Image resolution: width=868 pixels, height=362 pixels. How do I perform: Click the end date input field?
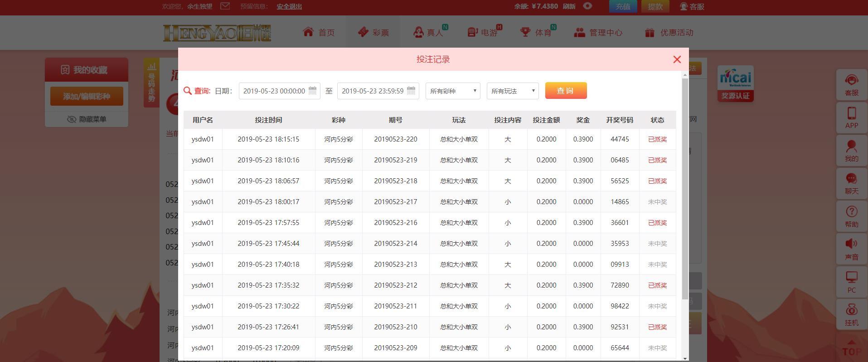click(x=378, y=91)
